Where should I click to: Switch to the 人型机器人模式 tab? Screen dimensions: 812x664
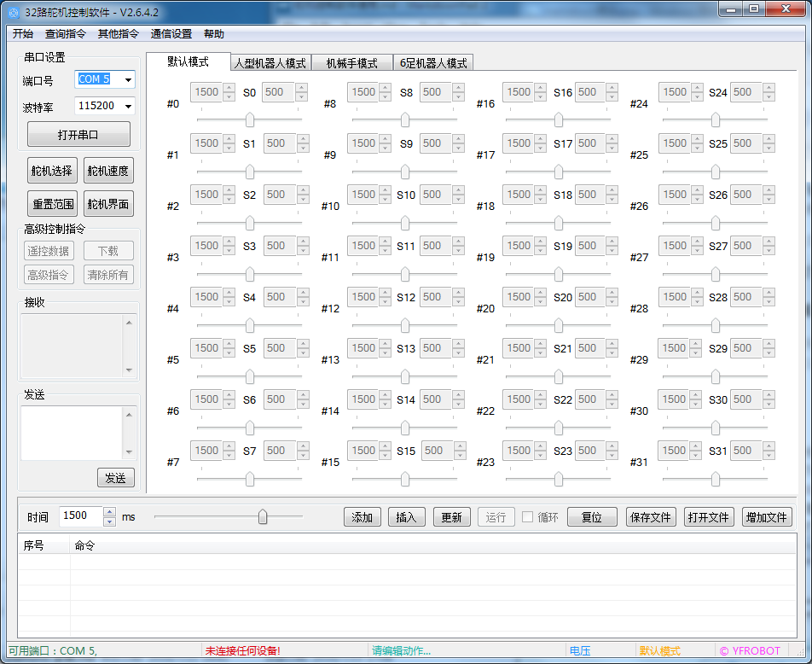[x=270, y=63]
